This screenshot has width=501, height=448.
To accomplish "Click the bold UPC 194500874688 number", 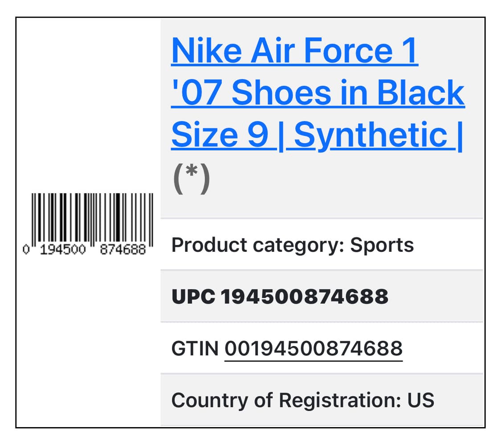I will click(x=305, y=297).
